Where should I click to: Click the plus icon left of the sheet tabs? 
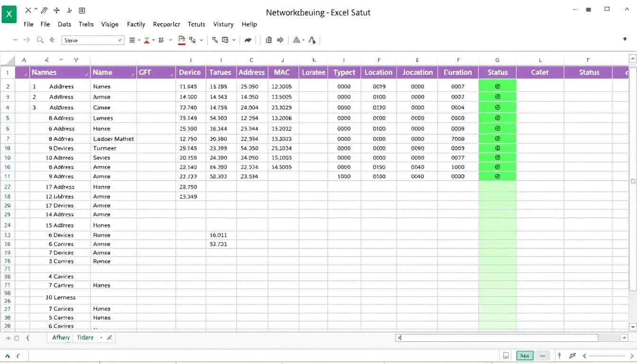(x=8, y=338)
